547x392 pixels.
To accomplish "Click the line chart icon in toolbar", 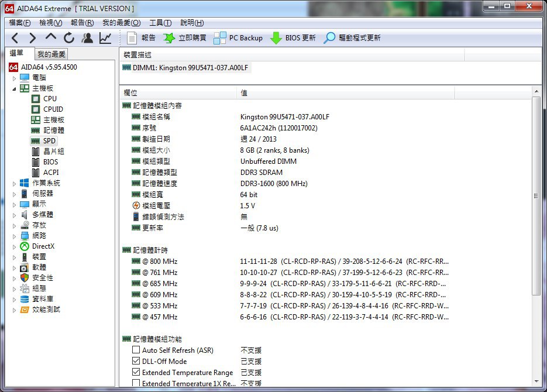I will coord(105,38).
